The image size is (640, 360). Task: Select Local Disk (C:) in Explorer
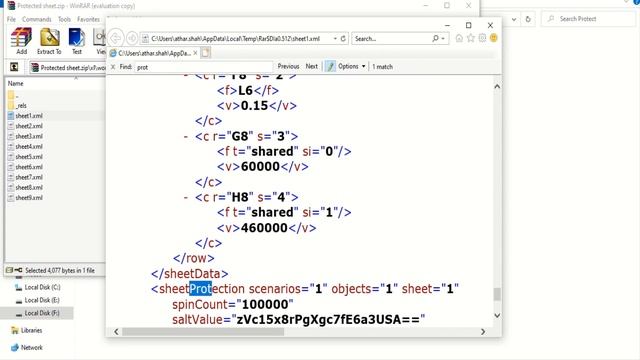42,287
